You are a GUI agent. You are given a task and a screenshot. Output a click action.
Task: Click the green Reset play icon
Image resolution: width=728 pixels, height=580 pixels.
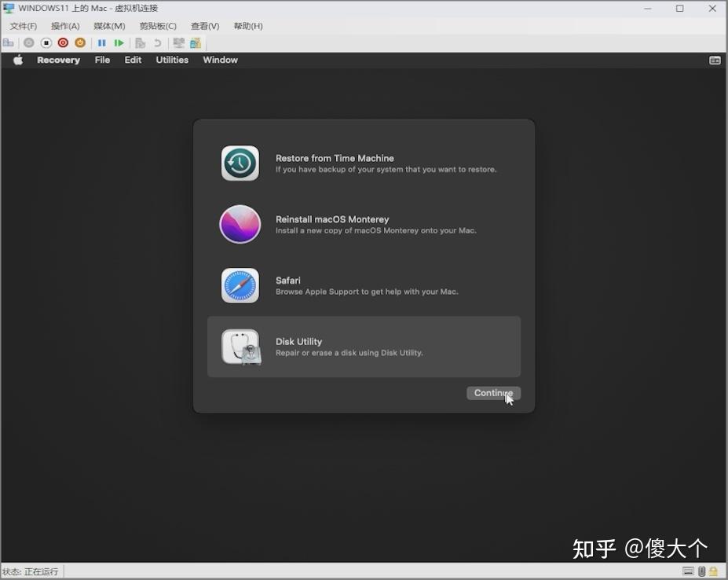pos(119,42)
